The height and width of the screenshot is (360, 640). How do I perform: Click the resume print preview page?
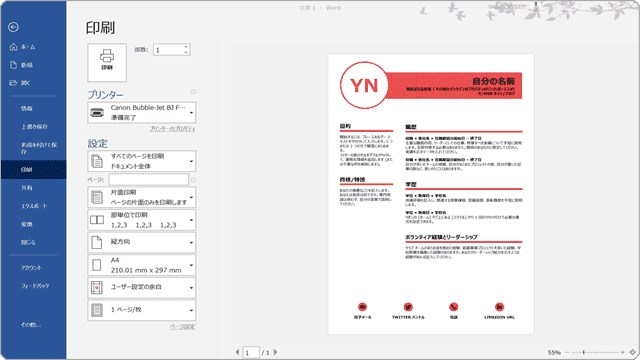point(431,194)
